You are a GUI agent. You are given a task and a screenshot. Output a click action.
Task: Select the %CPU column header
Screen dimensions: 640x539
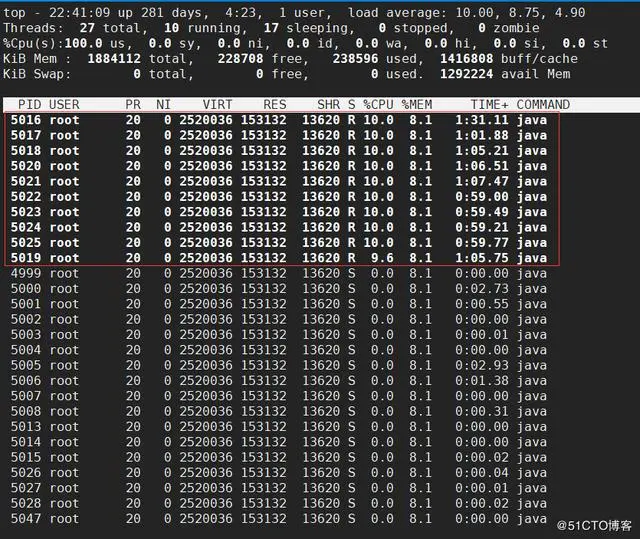coord(378,104)
